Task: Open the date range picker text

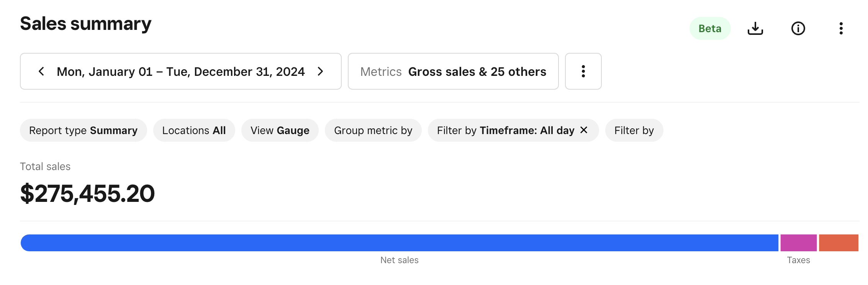Action: pyautogui.click(x=180, y=71)
